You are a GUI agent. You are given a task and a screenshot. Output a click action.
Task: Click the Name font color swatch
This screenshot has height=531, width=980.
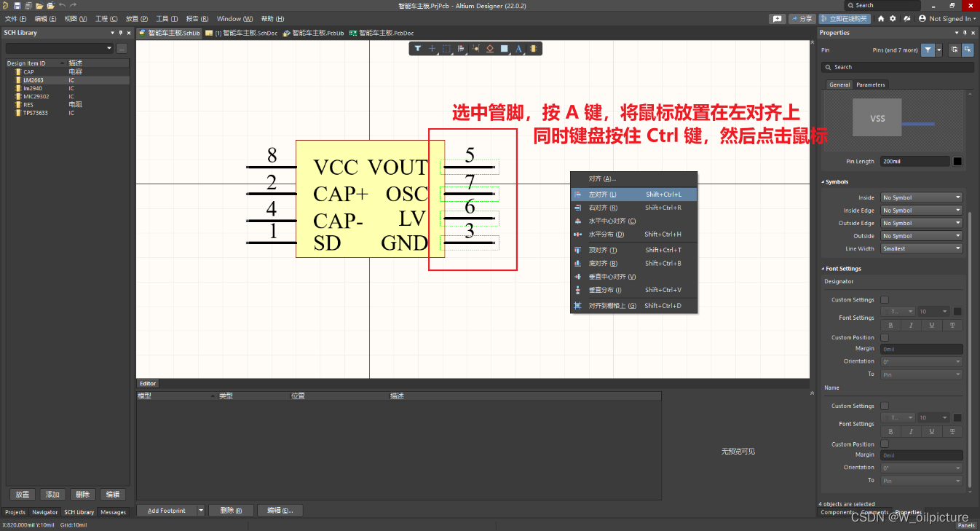[x=957, y=418]
